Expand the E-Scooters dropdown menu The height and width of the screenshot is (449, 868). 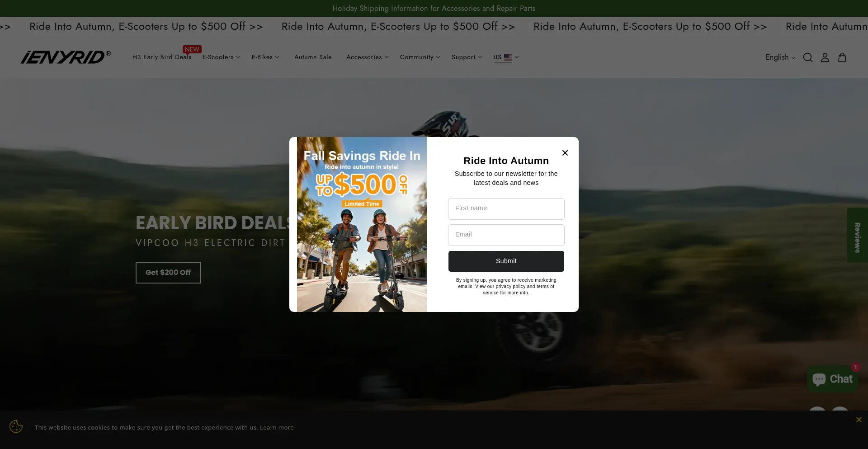coord(221,57)
